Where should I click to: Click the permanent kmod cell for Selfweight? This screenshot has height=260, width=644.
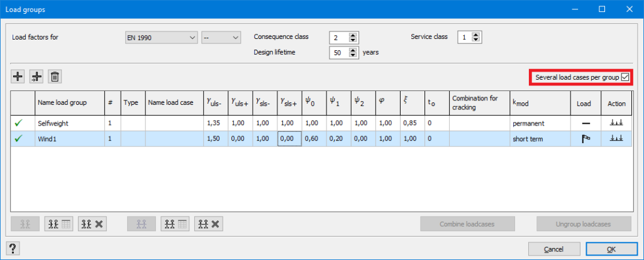540,123
